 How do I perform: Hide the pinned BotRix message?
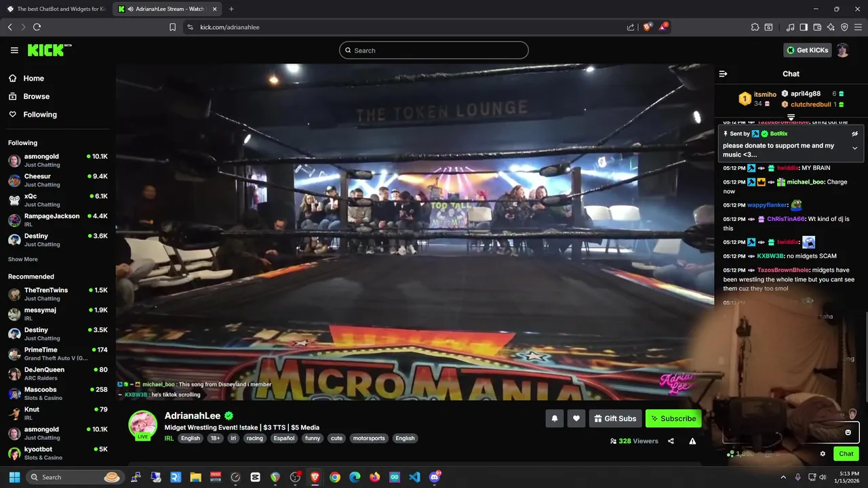point(854,134)
